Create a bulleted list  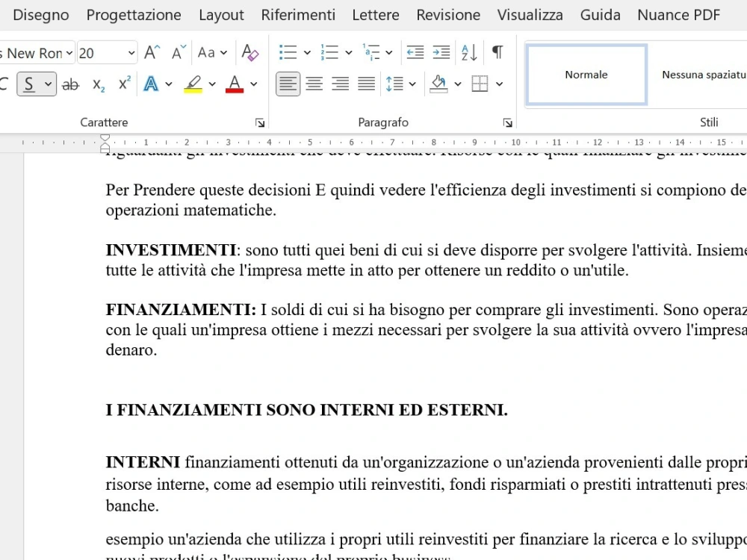click(x=288, y=52)
